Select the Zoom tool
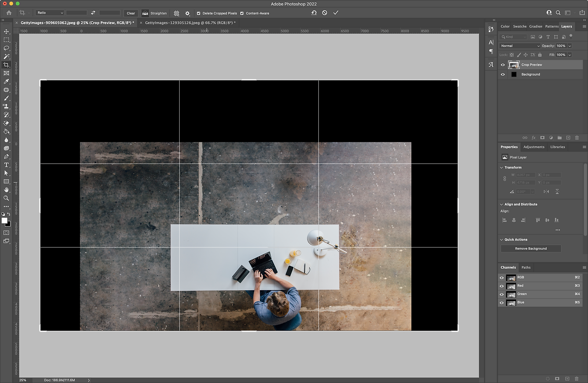 tap(6, 198)
